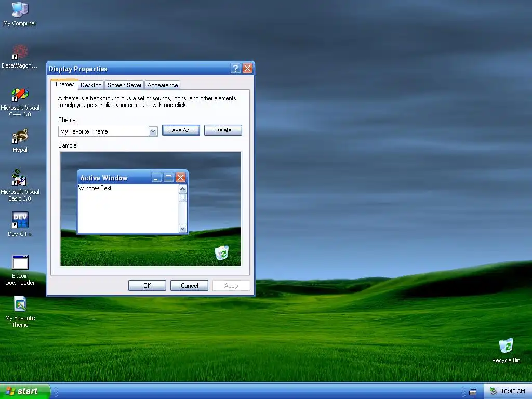
Task: Select the Mypal browser shortcut
Action: point(20,140)
